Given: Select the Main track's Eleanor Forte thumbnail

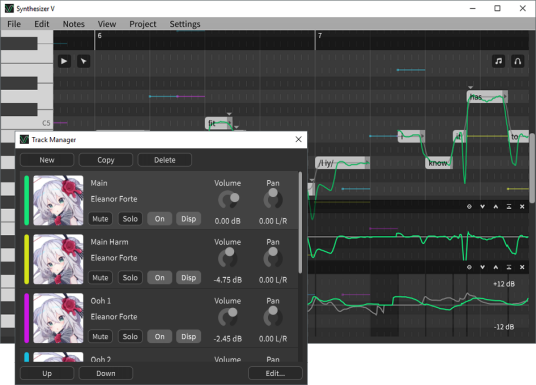Looking at the screenshot, I should coord(58,200).
